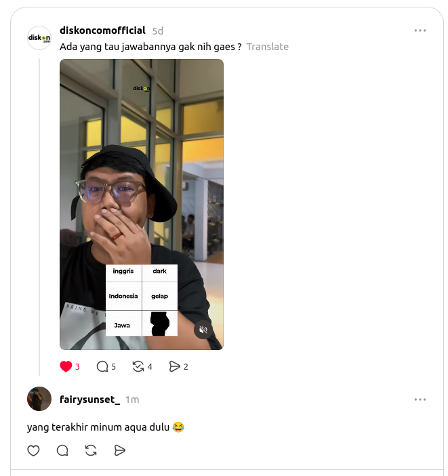The image size is (448, 476).
Task: Unlike the diskoncomofficial post via red heart
Action: tap(66, 366)
